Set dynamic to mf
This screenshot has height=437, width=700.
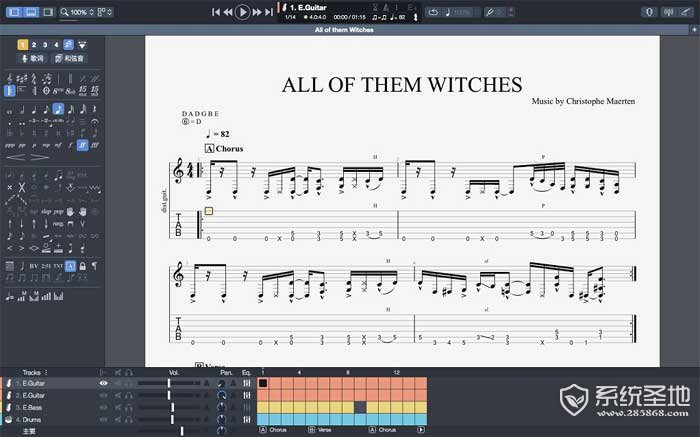click(x=58, y=146)
